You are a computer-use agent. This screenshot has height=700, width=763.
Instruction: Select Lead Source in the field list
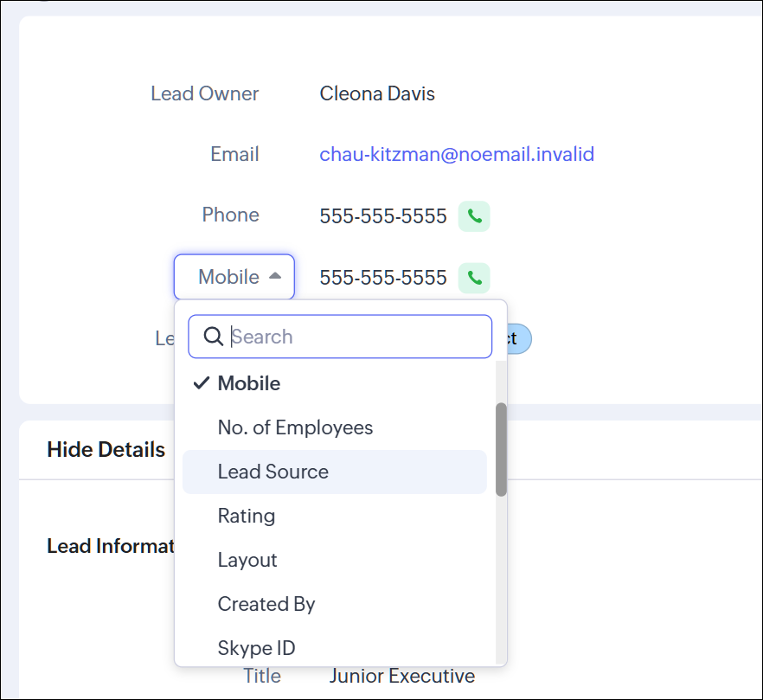(x=273, y=472)
